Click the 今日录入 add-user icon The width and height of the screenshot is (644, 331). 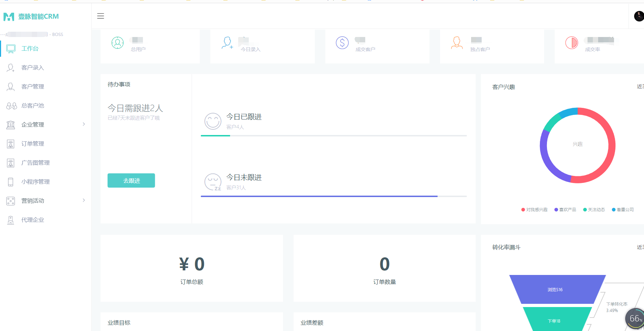point(227,43)
